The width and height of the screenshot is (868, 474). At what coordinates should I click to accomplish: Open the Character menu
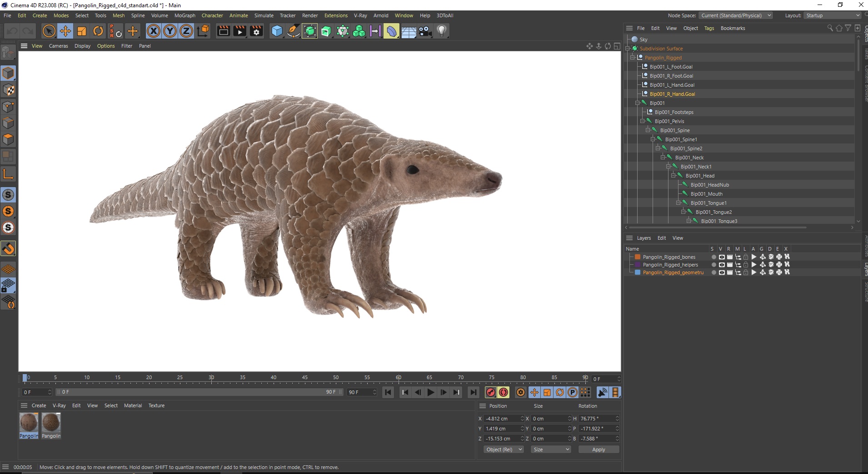pyautogui.click(x=212, y=15)
